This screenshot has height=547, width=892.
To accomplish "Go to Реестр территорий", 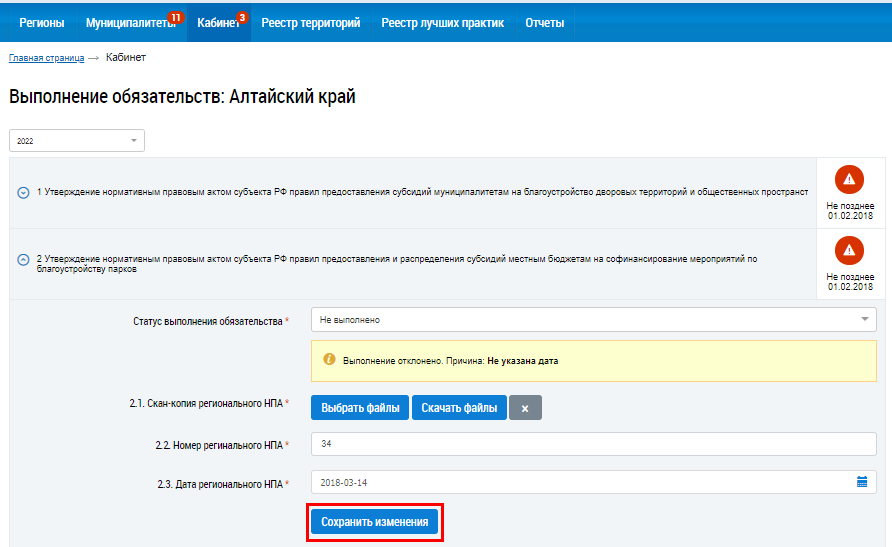I will [x=310, y=22].
